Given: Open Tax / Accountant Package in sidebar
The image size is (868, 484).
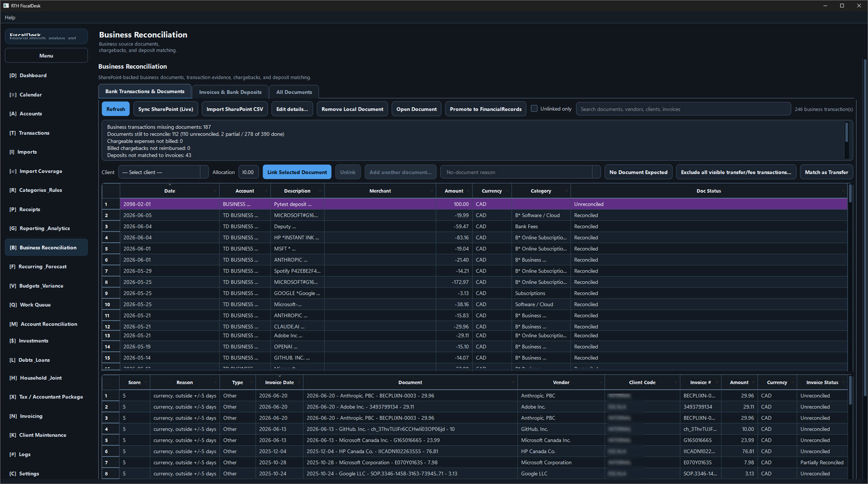Looking at the screenshot, I should pos(46,397).
